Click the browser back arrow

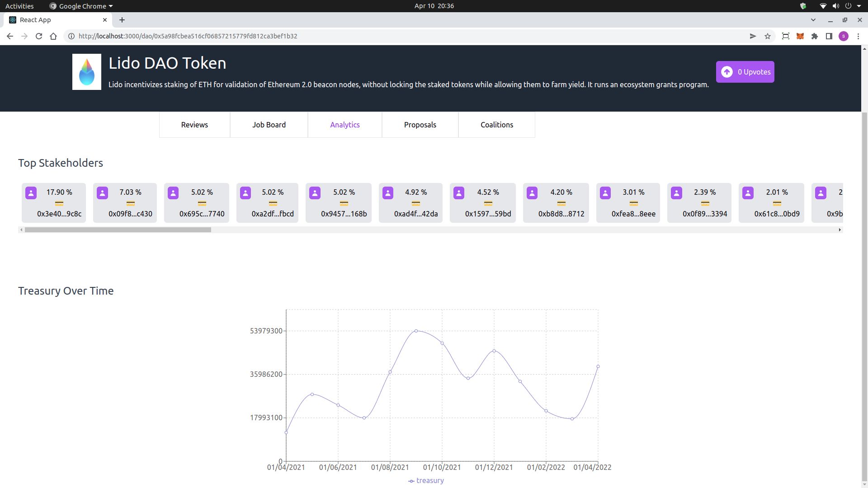10,36
